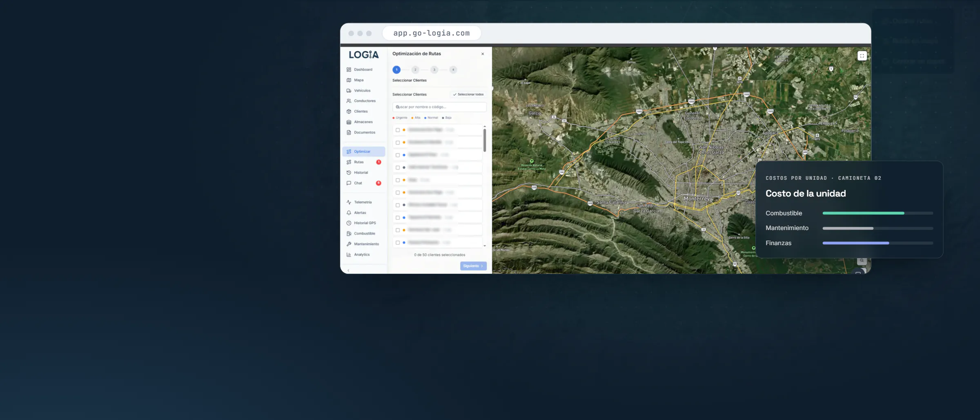The height and width of the screenshot is (420, 980).
Task: Select step 1 of the wizard
Action: [396, 70]
